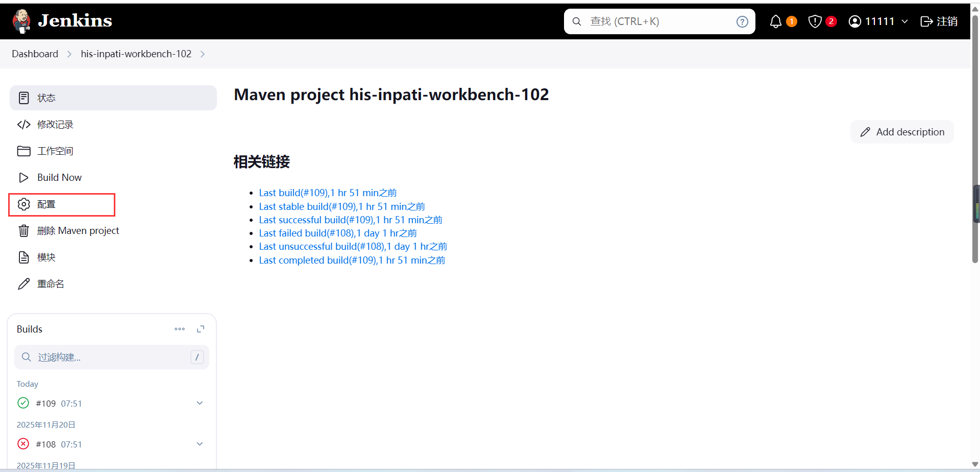
Task: Open the breadcrumb chevron after Dashboard
Action: point(69,54)
